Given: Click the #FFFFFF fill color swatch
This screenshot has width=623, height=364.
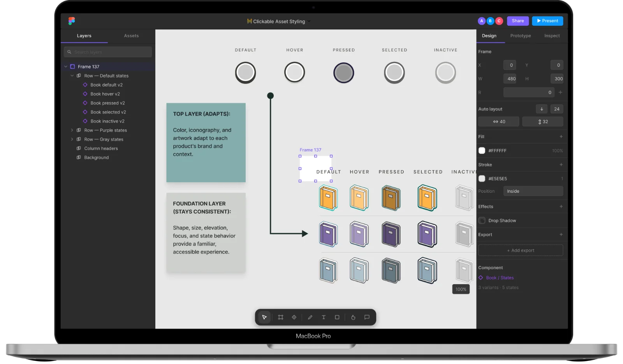Looking at the screenshot, I should 482,151.
